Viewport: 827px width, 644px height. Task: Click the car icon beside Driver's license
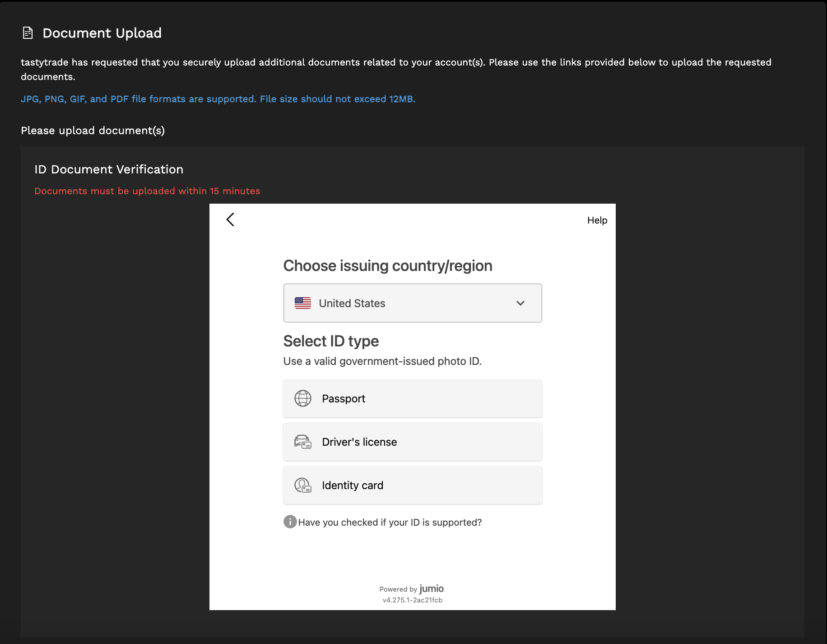point(303,442)
